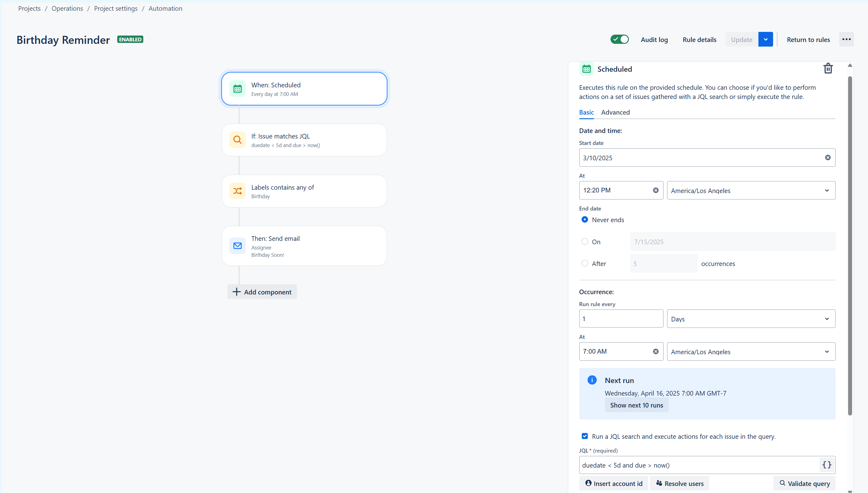868x493 pixels.
Task: Choose the After occurrences radio button
Action: click(584, 263)
